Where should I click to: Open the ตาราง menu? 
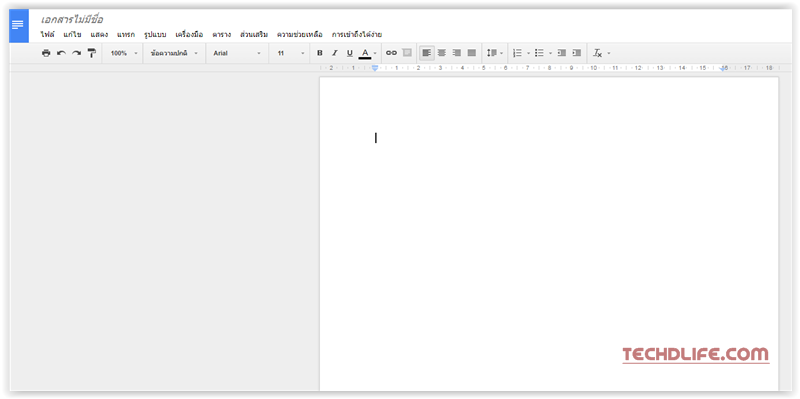pyautogui.click(x=221, y=35)
